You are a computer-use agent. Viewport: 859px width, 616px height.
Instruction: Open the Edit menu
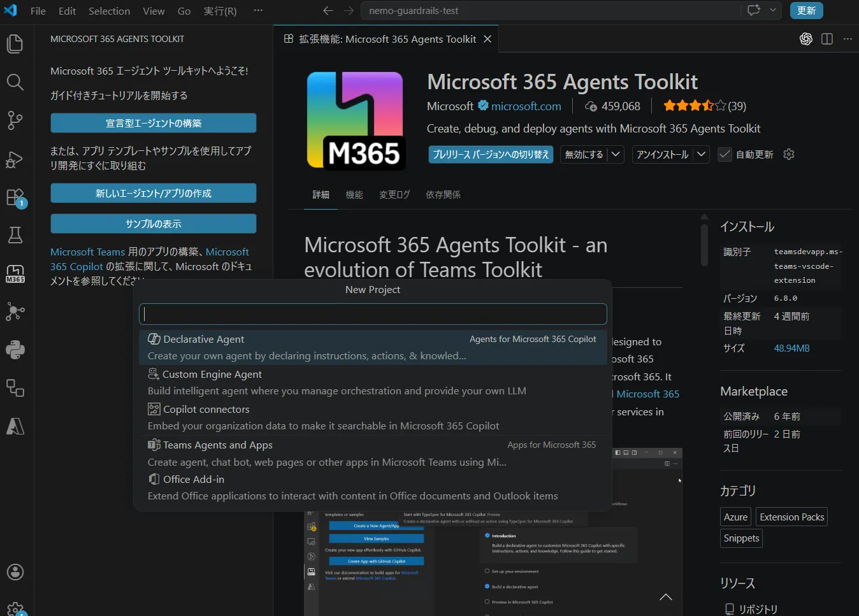point(67,11)
